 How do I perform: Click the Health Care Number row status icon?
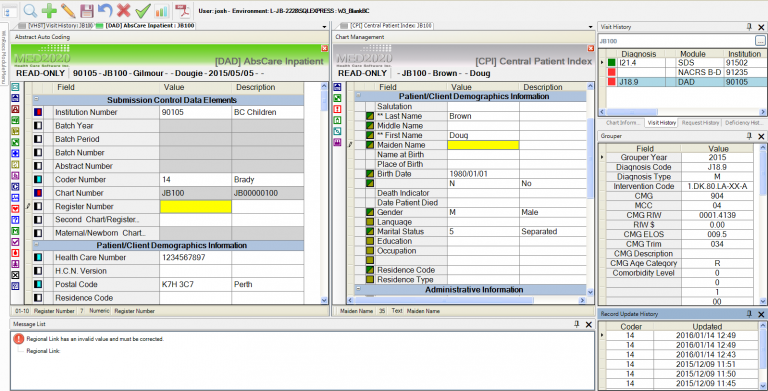(x=38, y=257)
